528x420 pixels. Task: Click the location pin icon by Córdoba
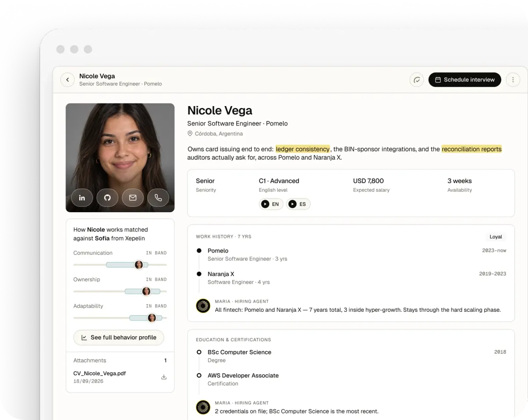click(x=190, y=133)
